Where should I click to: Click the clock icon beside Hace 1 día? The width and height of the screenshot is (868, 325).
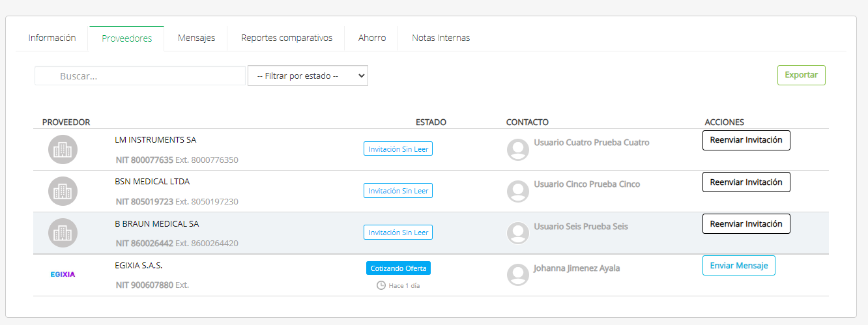click(381, 285)
